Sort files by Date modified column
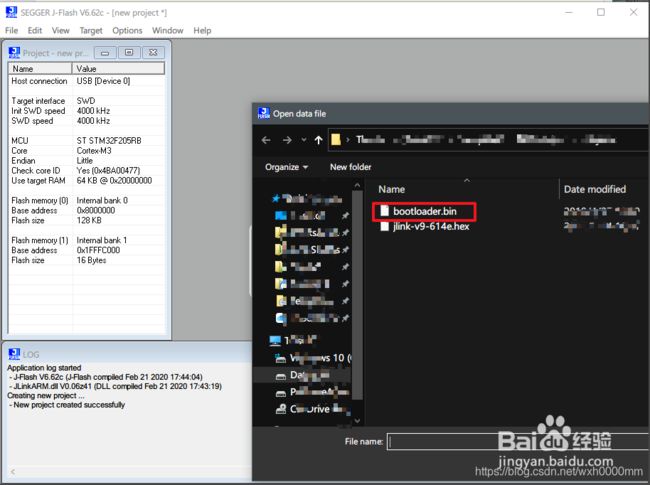650x485 pixels. click(594, 189)
